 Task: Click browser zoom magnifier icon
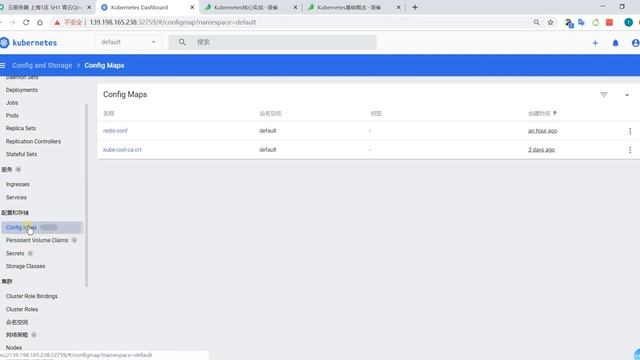[536, 22]
